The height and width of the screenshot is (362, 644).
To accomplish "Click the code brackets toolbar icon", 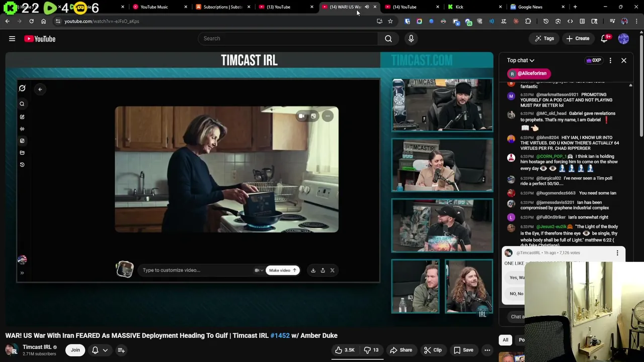I will click(x=570, y=21).
